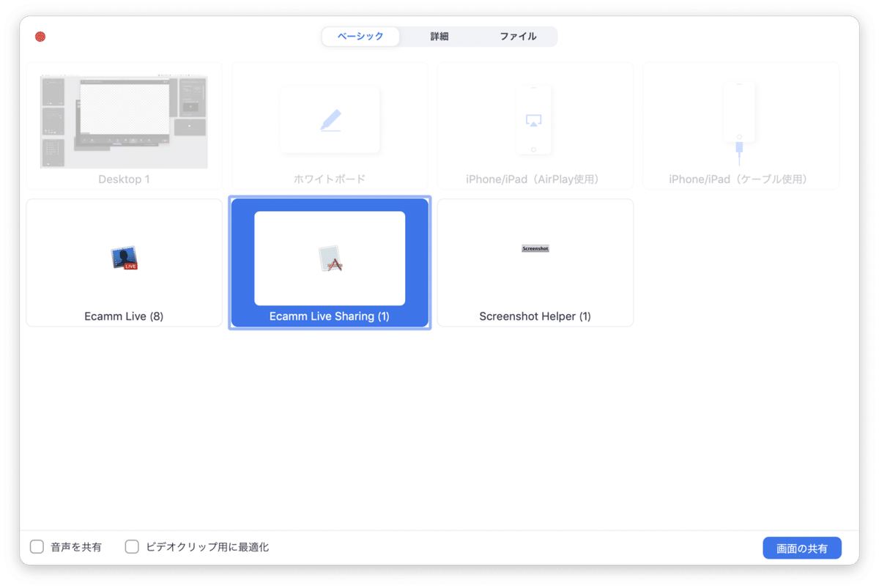Screen dimensions: 879x588
Task: Choose the ホワイトボード pencil icon
Action: 330,120
